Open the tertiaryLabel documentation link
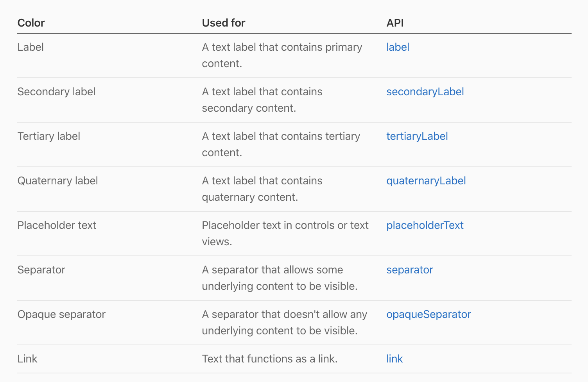Viewport: 588px width, 382px height. (x=417, y=136)
